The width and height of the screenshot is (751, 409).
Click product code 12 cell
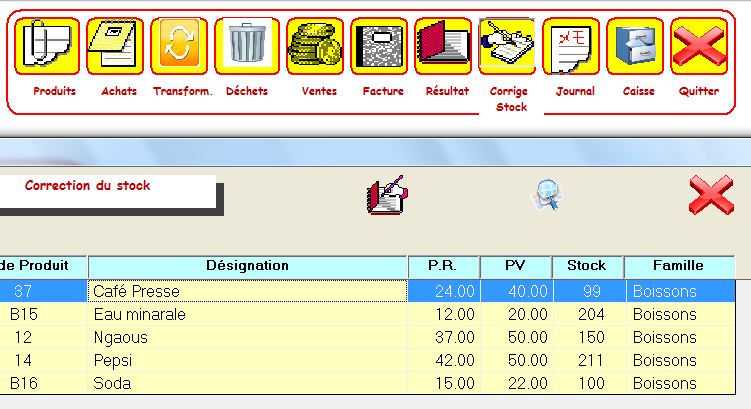coord(43,337)
